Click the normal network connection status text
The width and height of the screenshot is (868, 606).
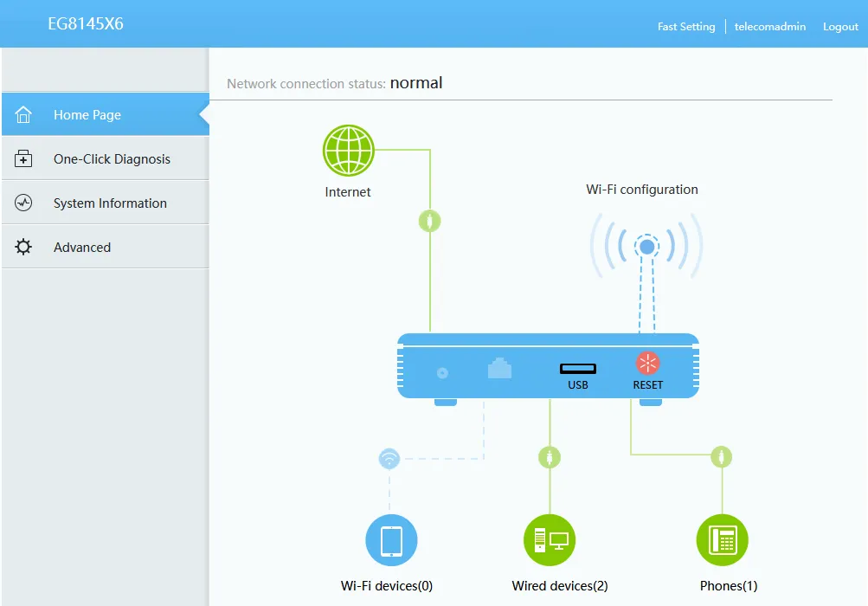click(x=416, y=82)
